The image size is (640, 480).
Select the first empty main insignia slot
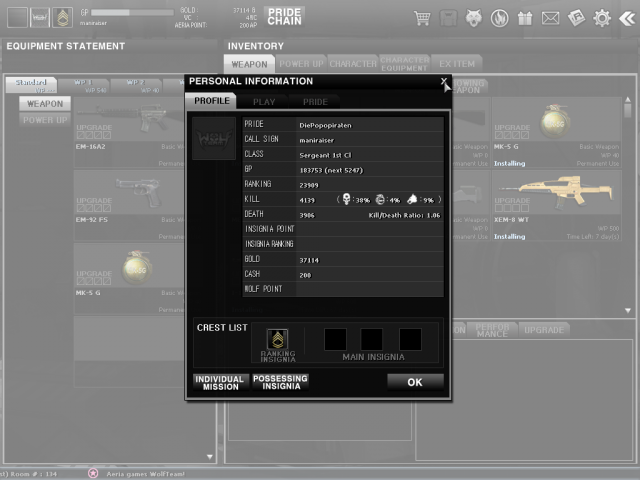(335, 339)
